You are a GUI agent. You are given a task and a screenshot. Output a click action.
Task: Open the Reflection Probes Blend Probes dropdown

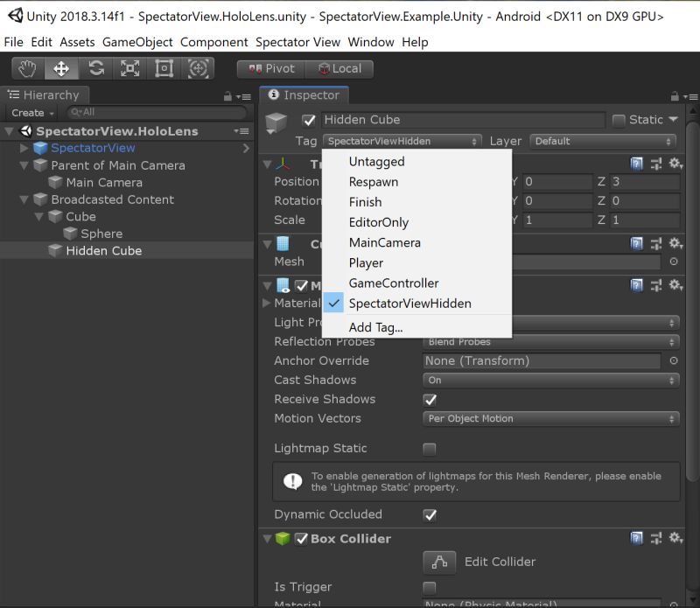pos(551,342)
